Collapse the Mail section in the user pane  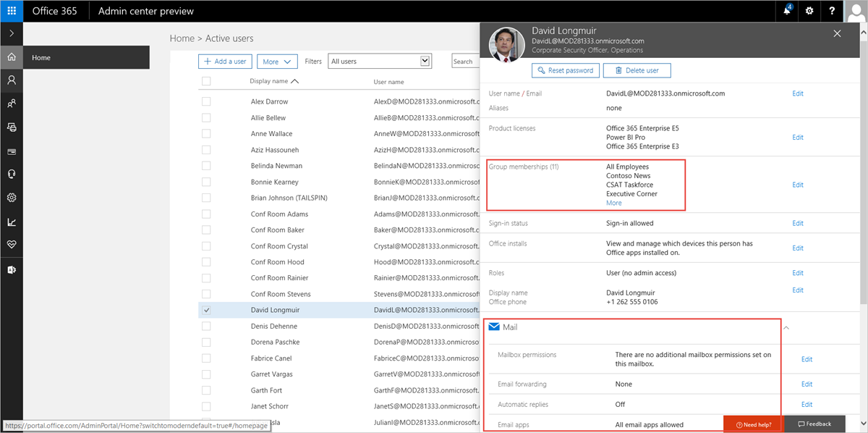(x=786, y=327)
